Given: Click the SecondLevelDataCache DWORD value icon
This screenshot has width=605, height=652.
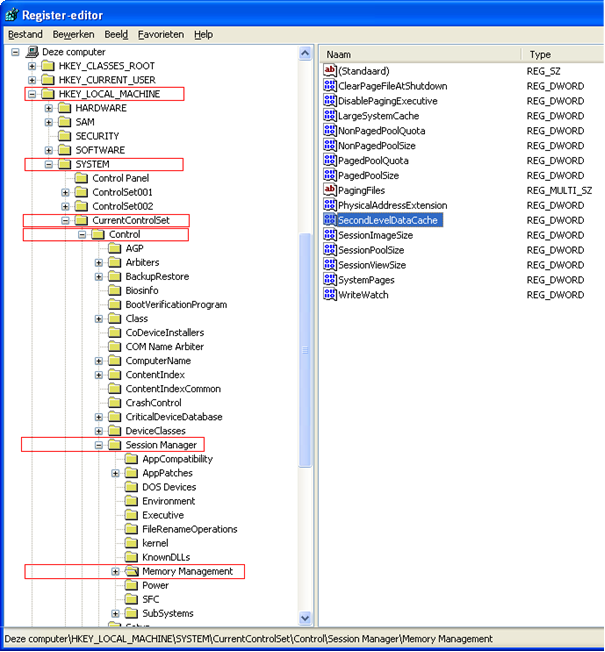Looking at the screenshot, I should tap(330, 220).
